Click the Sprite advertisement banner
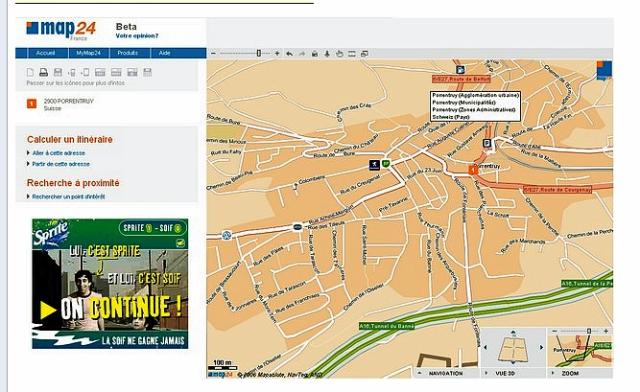 click(x=110, y=284)
